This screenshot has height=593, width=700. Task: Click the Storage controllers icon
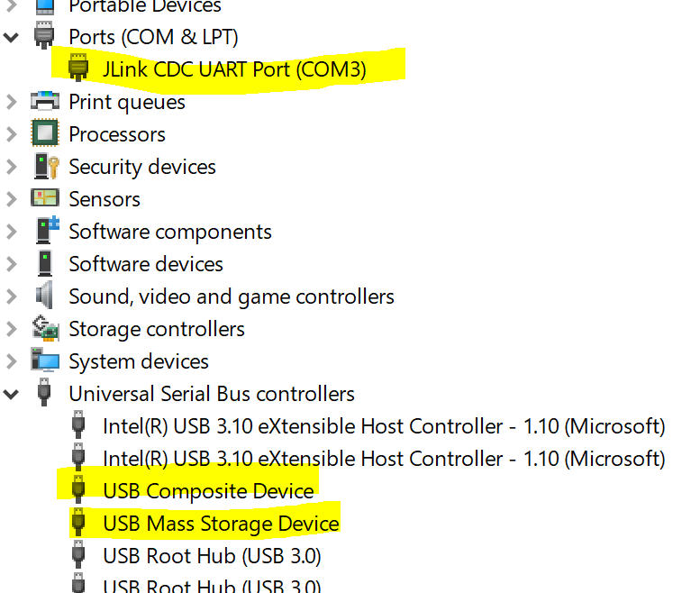[46, 328]
